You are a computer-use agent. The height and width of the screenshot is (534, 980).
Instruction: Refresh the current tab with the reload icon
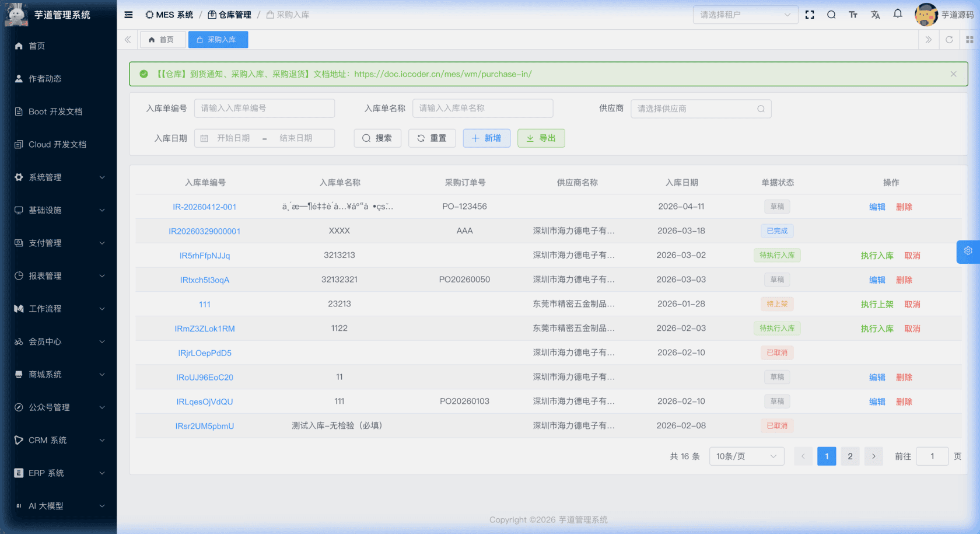click(949, 40)
